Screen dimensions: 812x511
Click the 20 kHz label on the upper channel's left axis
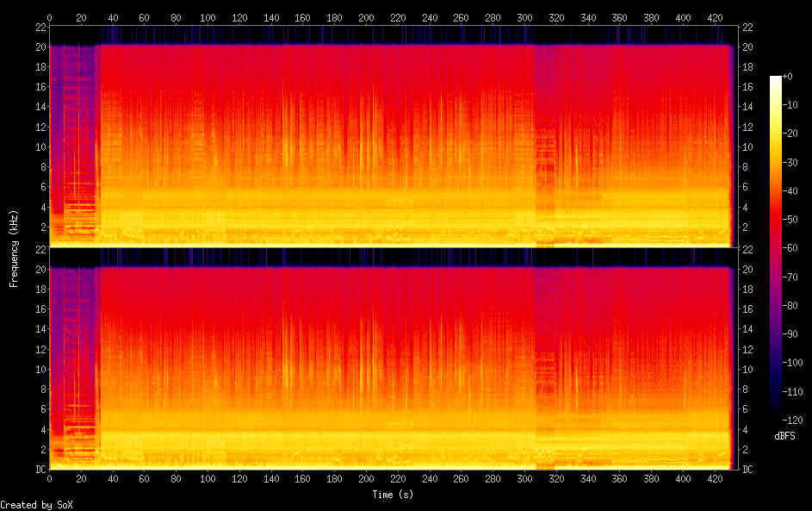39,47
